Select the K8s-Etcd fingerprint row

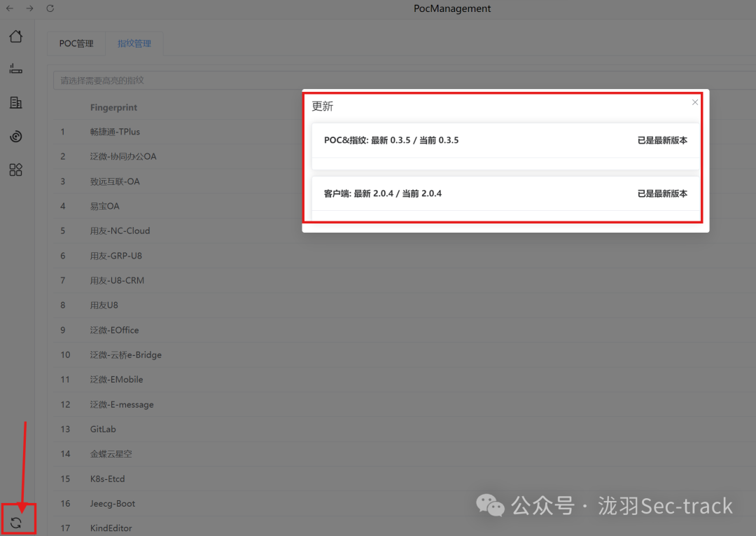404,479
